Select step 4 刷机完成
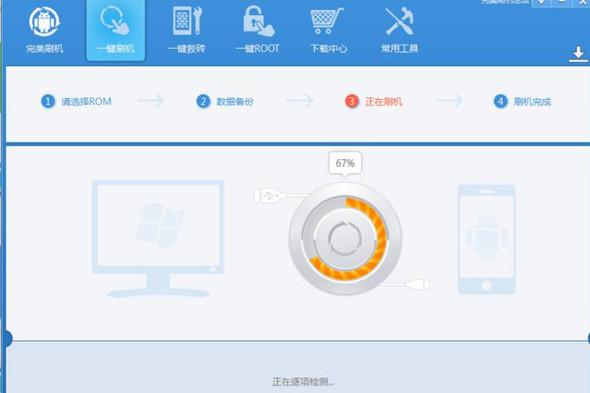Screen dimensions: 590x393 (522, 101)
